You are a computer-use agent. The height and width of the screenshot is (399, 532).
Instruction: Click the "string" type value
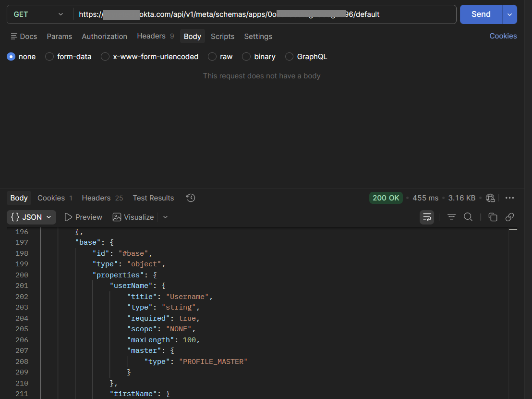179,307
